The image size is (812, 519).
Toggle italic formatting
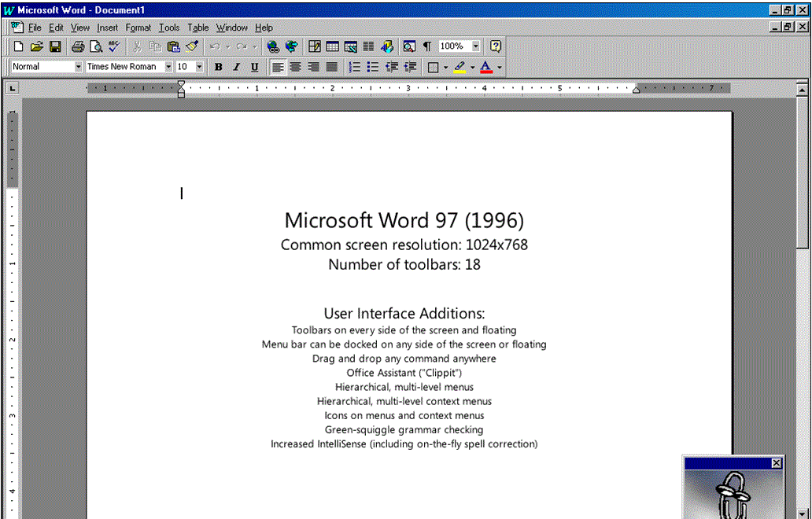pos(237,67)
